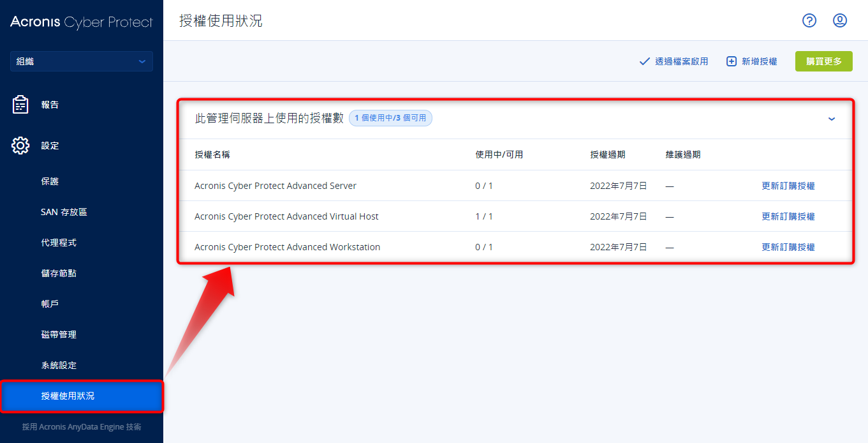Click 更新訂購授權 for Advanced Server
Viewport: 868px width, 443px height.
pos(788,186)
